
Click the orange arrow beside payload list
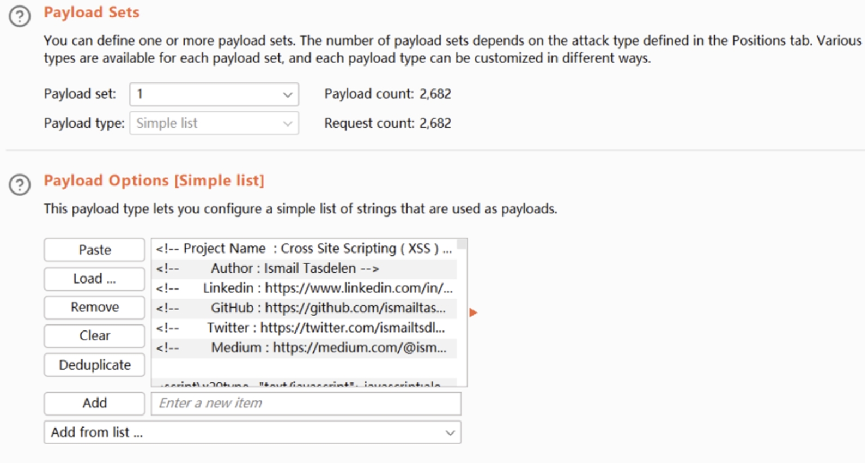click(x=473, y=312)
